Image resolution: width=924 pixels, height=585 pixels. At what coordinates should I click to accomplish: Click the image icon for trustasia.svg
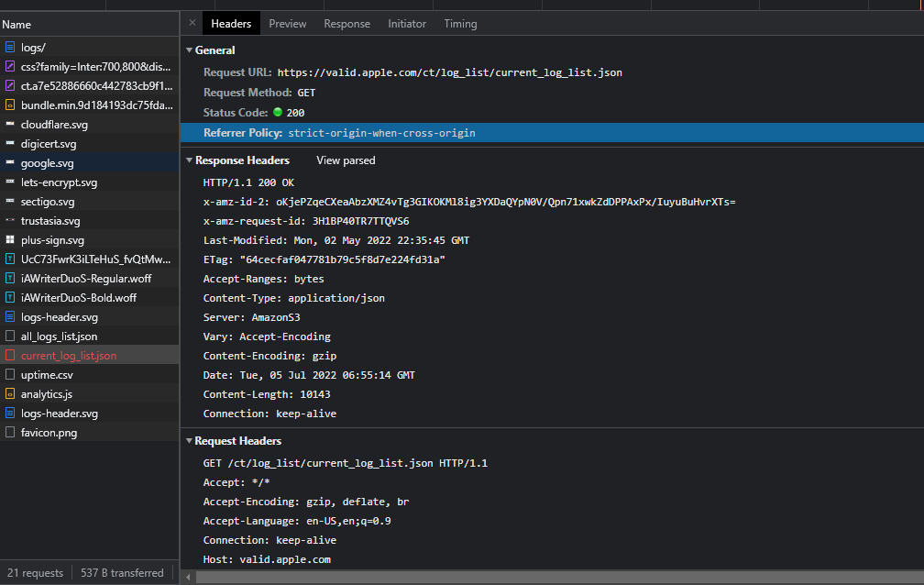pos(10,220)
